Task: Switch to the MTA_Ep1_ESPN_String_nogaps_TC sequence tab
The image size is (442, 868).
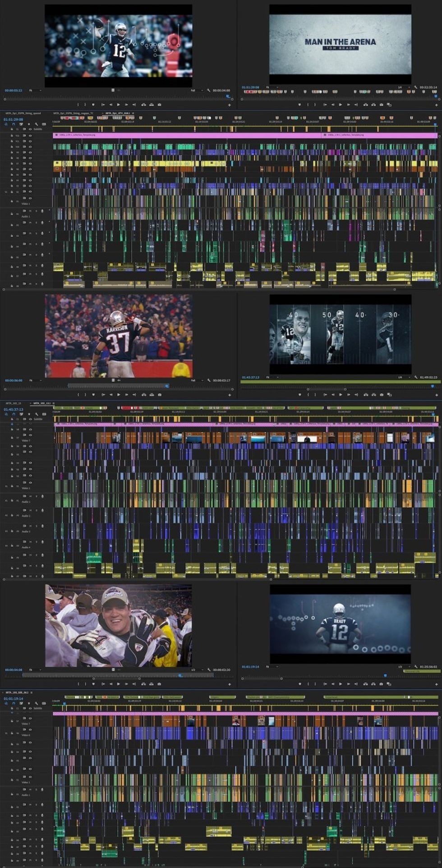Action: (x=73, y=113)
